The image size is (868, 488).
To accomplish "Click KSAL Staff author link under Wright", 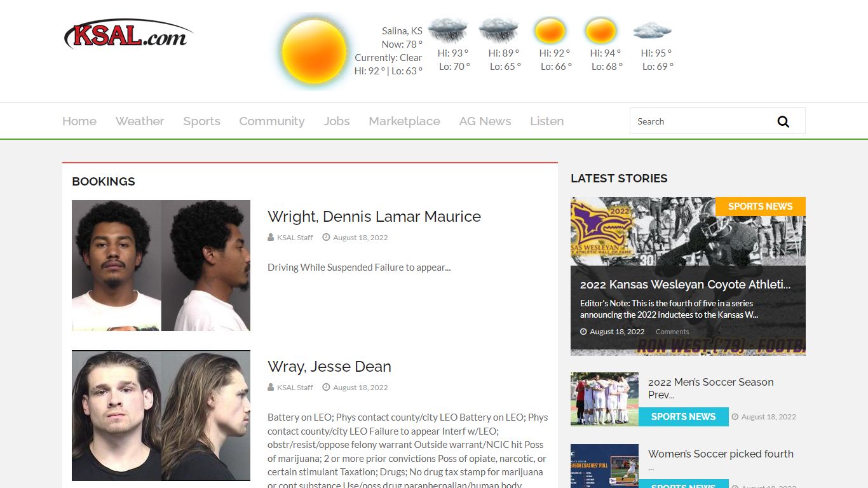I will [295, 238].
